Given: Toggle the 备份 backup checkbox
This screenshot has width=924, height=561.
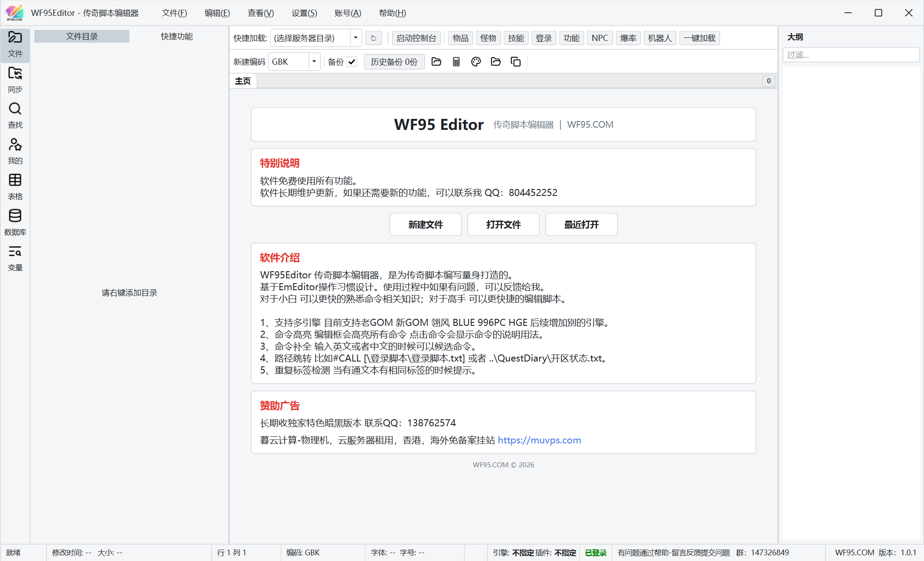Looking at the screenshot, I should pos(352,62).
